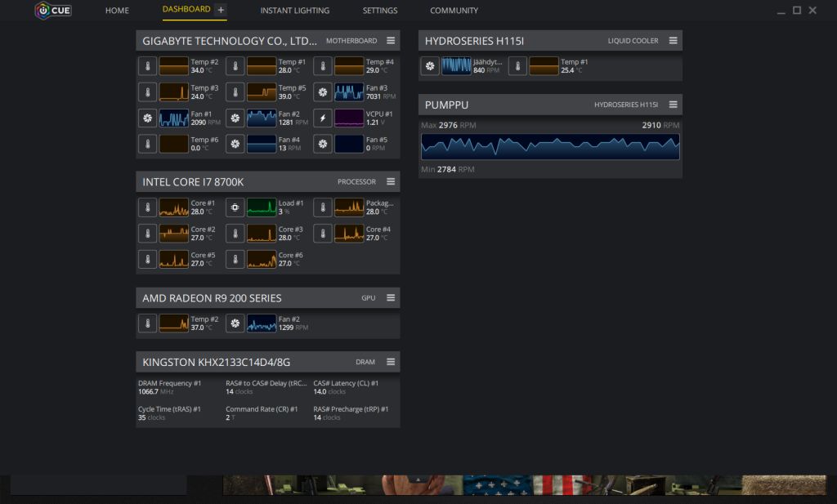Click thermometer icon for CPU Core #3
This screenshot has height=504, width=837.
coord(235,233)
